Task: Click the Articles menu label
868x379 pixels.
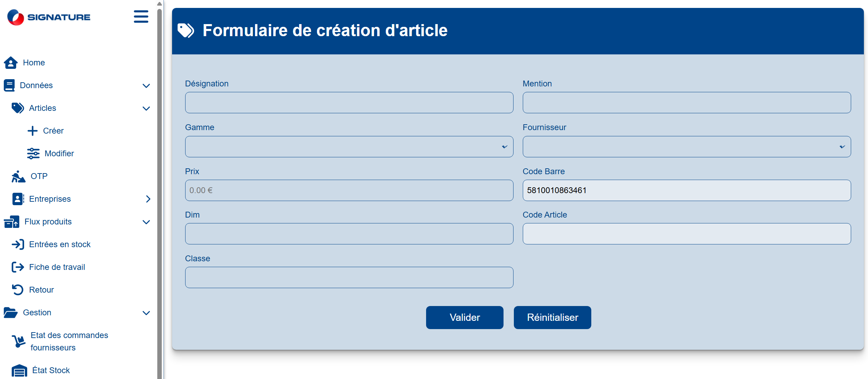Action: click(x=43, y=108)
